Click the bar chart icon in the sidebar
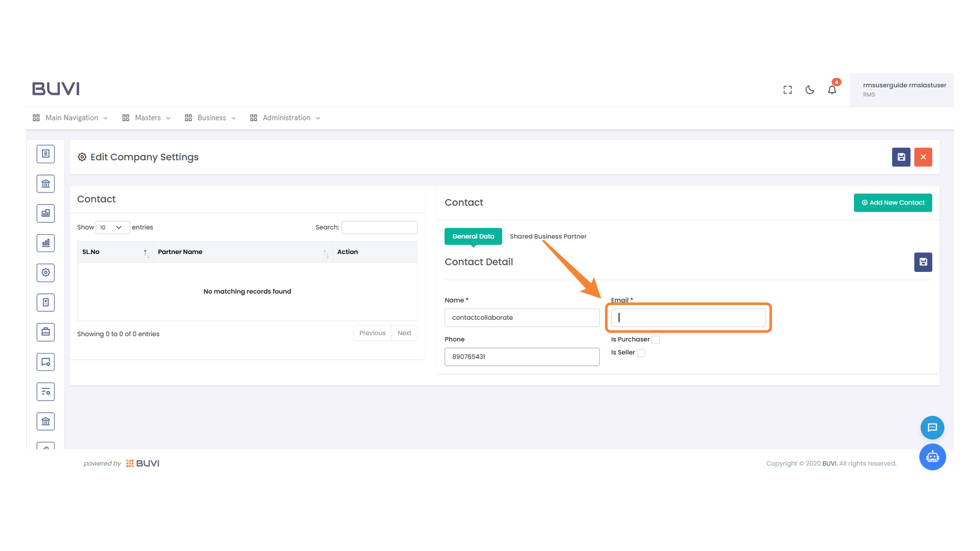 pyautogui.click(x=45, y=243)
